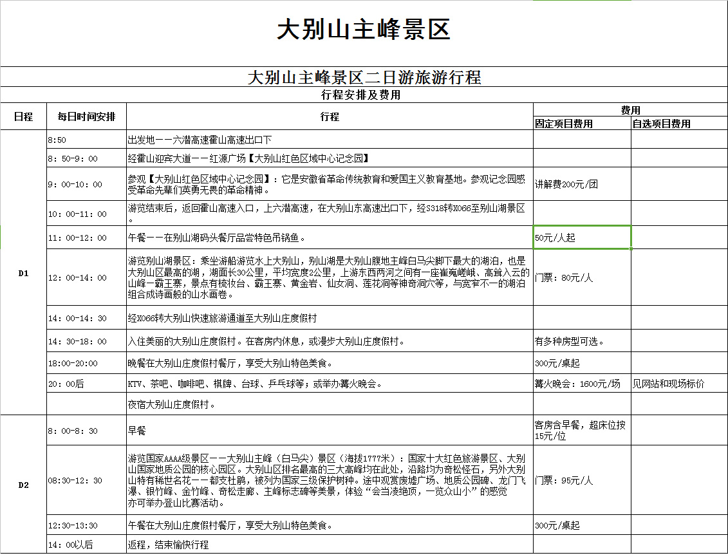The width and height of the screenshot is (728, 560).
Task: Select time cell 14: 00以后
Action: click(x=86, y=544)
